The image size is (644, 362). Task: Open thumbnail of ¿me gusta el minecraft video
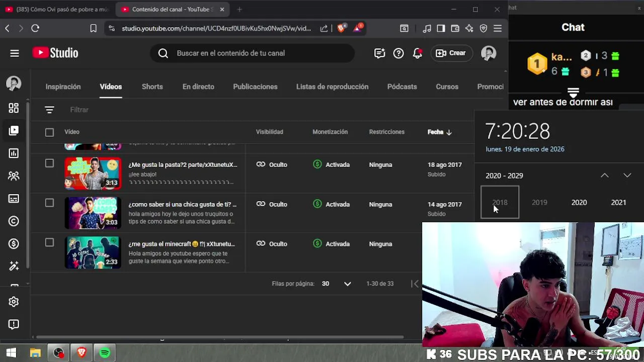(93, 252)
